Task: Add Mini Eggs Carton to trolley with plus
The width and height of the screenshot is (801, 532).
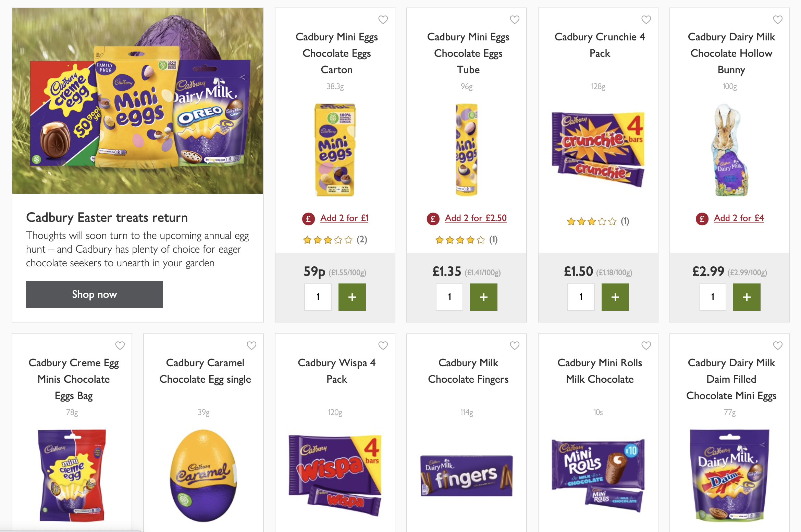Action: click(352, 297)
